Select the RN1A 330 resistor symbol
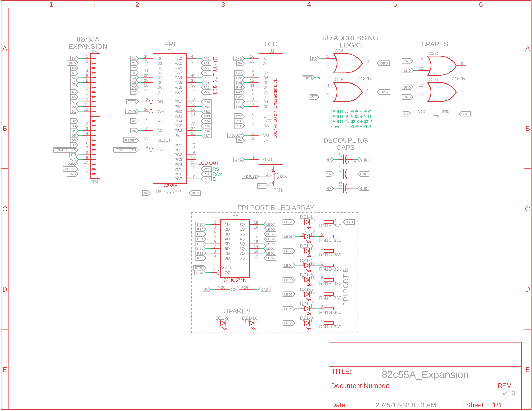Image resolution: width=532 pixels, height=411 pixels. [x=329, y=222]
